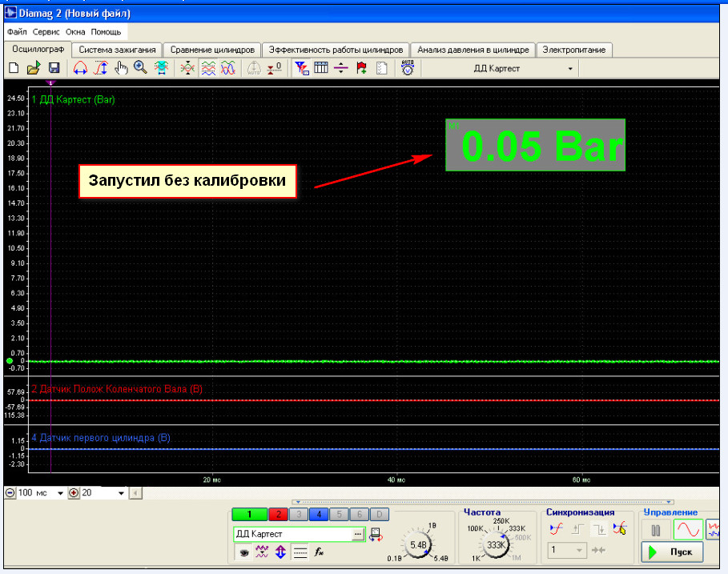This screenshot has height=574, width=728.
Task: Open the filter funnel icon
Action: coord(301,68)
